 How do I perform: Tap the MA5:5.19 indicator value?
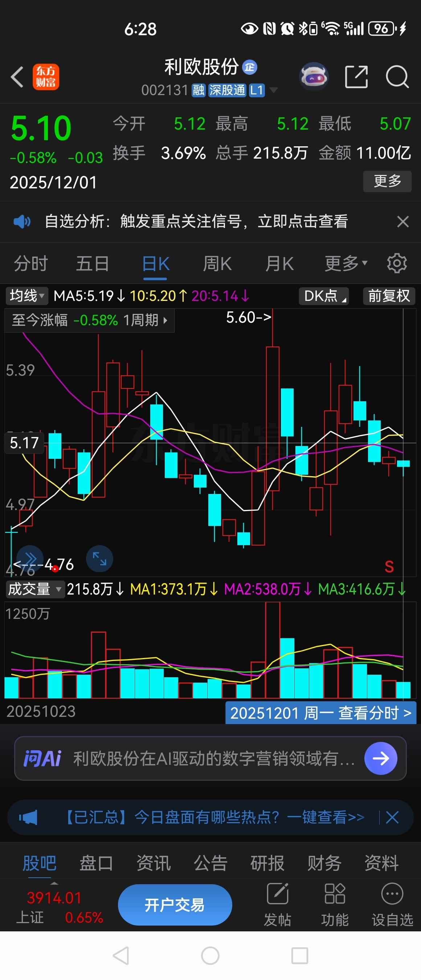89,296
